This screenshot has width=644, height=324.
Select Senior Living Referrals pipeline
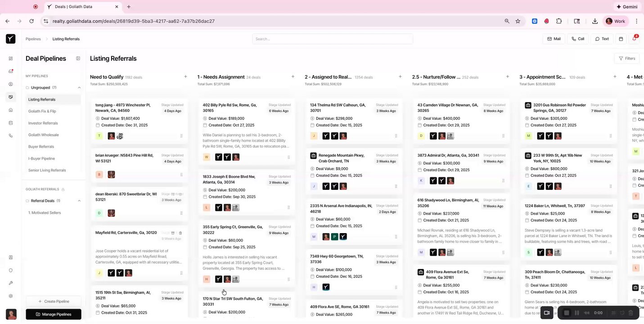pos(53,170)
